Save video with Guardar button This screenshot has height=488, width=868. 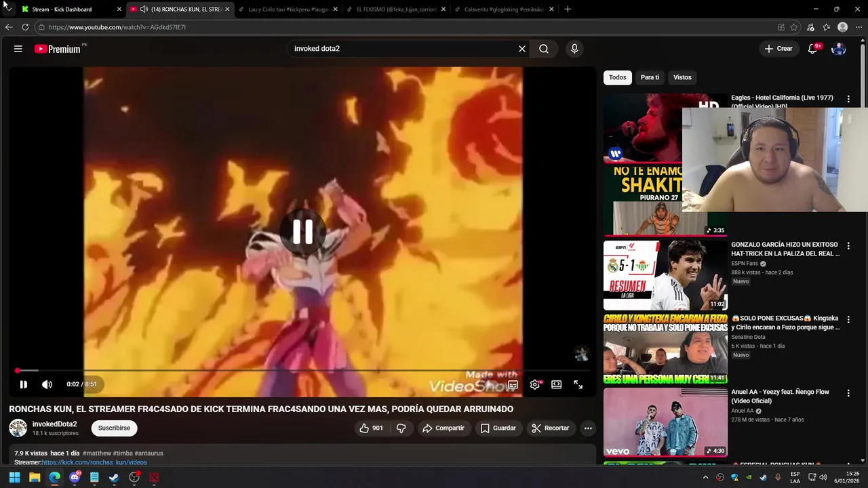pyautogui.click(x=498, y=428)
